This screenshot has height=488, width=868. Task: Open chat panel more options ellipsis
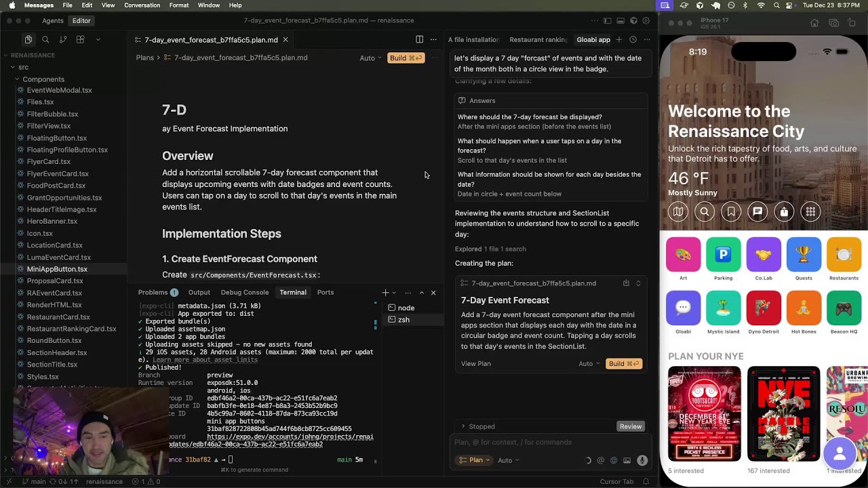click(x=647, y=39)
